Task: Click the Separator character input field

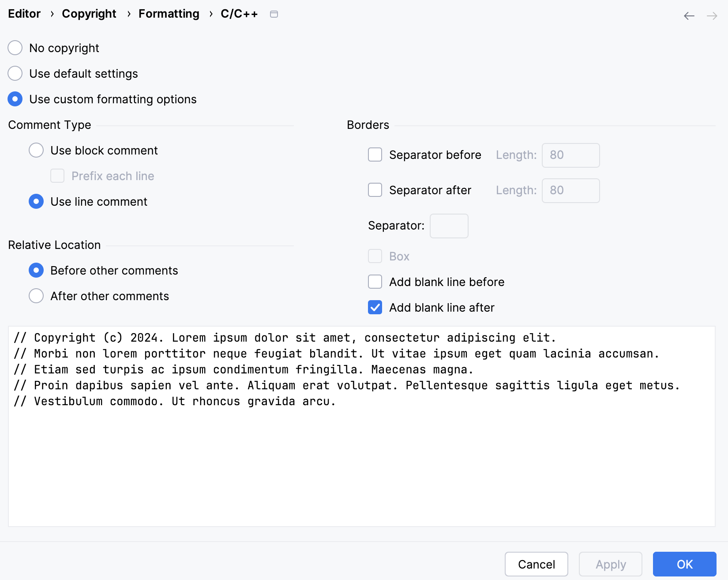Action: click(x=449, y=226)
